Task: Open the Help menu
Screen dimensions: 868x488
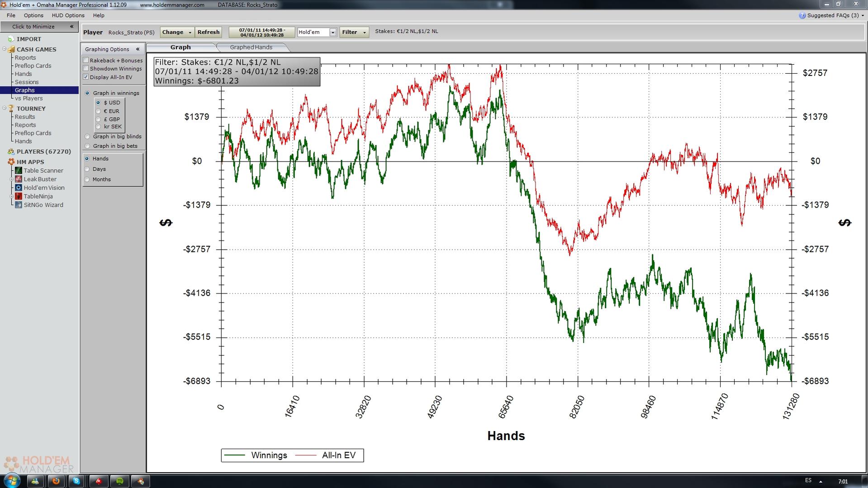Action: (x=99, y=15)
